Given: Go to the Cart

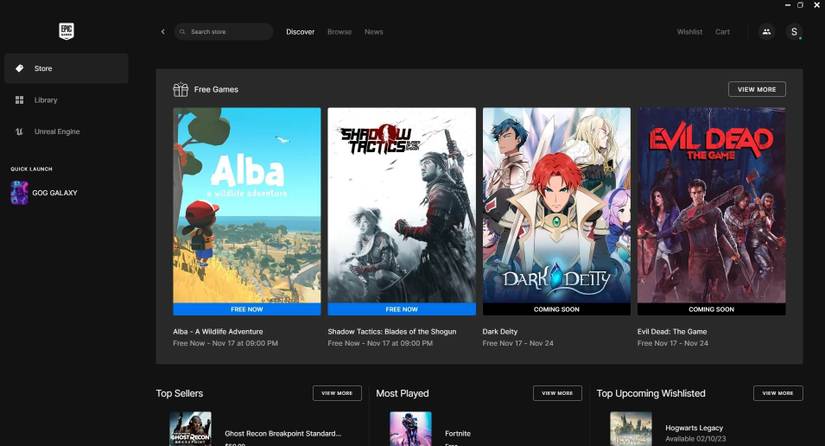Looking at the screenshot, I should coord(722,32).
